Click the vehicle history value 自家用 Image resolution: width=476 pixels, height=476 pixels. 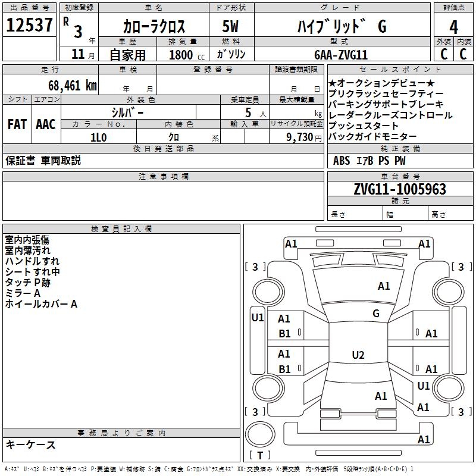pos(127,55)
